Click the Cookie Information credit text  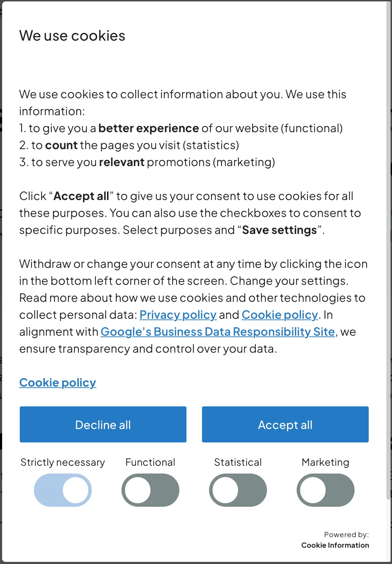pos(334,545)
